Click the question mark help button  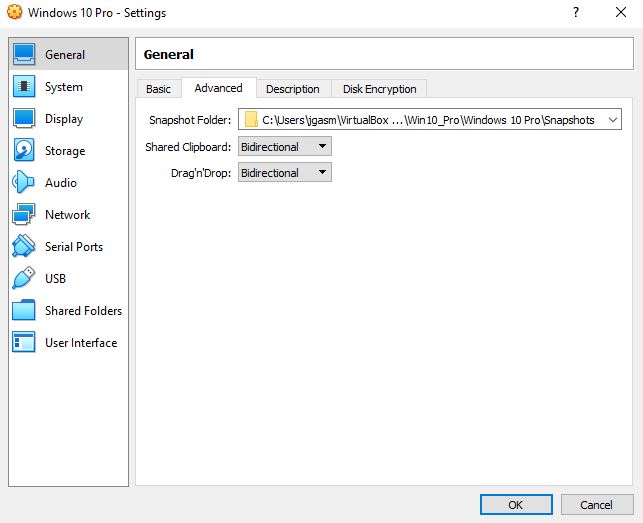pyautogui.click(x=576, y=12)
